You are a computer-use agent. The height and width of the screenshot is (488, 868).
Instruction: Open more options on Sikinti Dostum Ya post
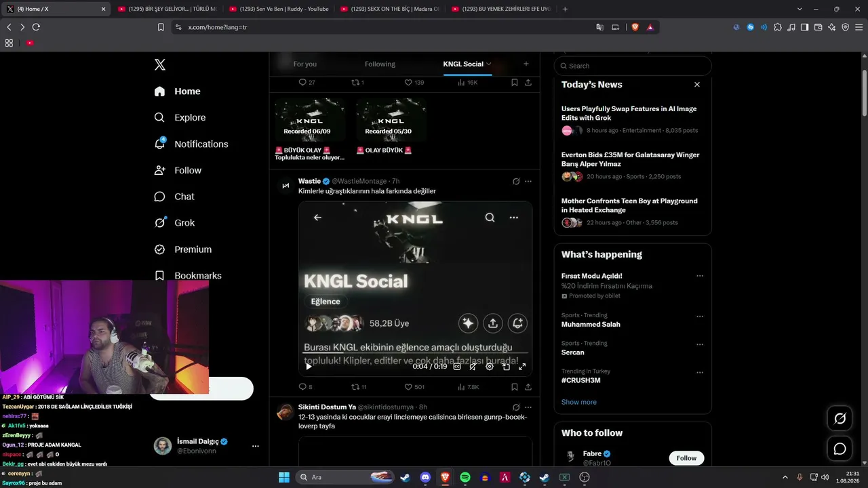click(x=528, y=407)
